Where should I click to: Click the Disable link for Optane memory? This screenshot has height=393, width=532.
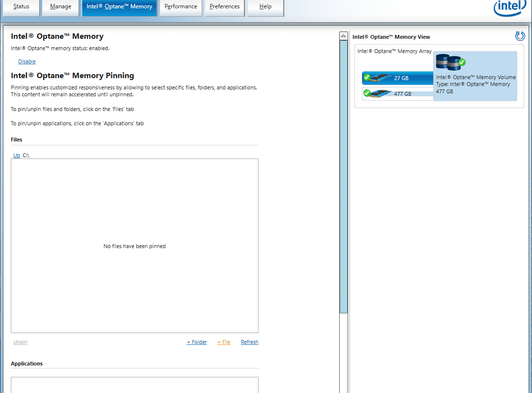pyautogui.click(x=27, y=61)
